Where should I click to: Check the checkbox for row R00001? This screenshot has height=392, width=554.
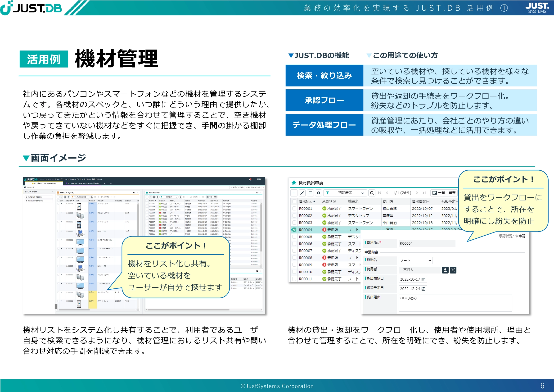(x=294, y=209)
